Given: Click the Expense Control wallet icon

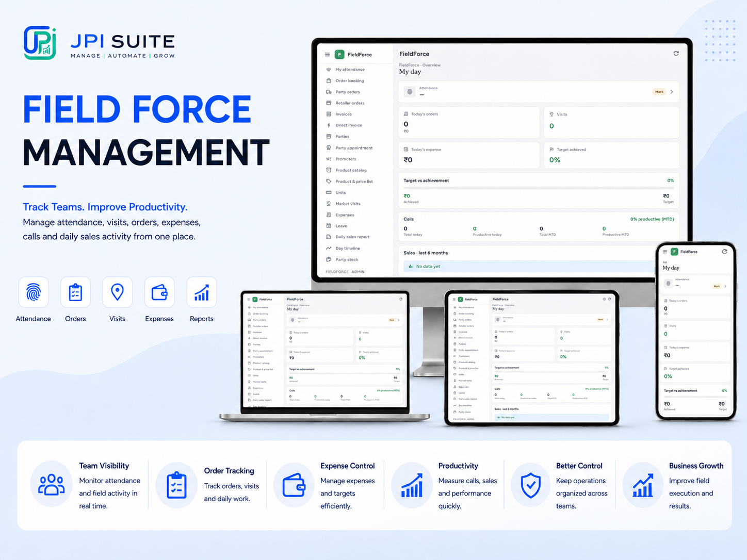Looking at the screenshot, I should (295, 485).
